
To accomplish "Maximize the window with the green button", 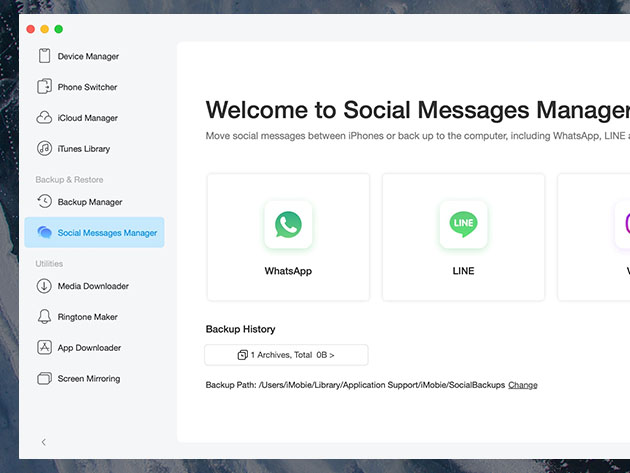I will pyautogui.click(x=59, y=29).
